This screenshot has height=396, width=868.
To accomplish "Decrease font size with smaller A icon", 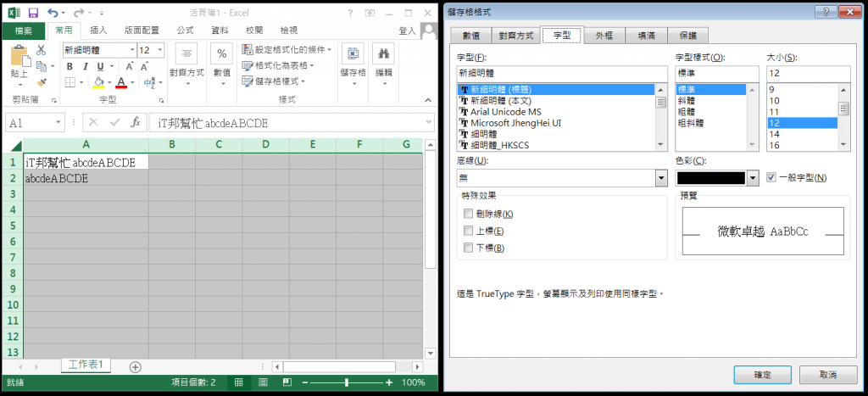I will 144,66.
